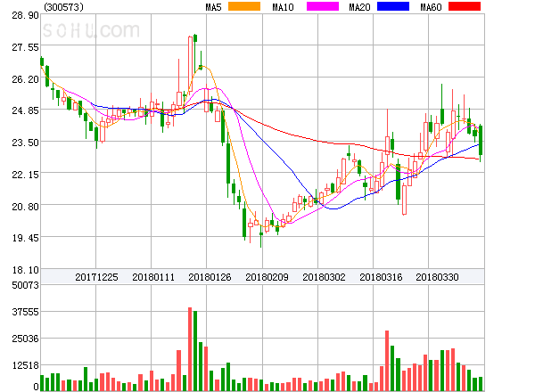Click the 19.45 price axis label
The image size is (535, 392).
coord(25,238)
